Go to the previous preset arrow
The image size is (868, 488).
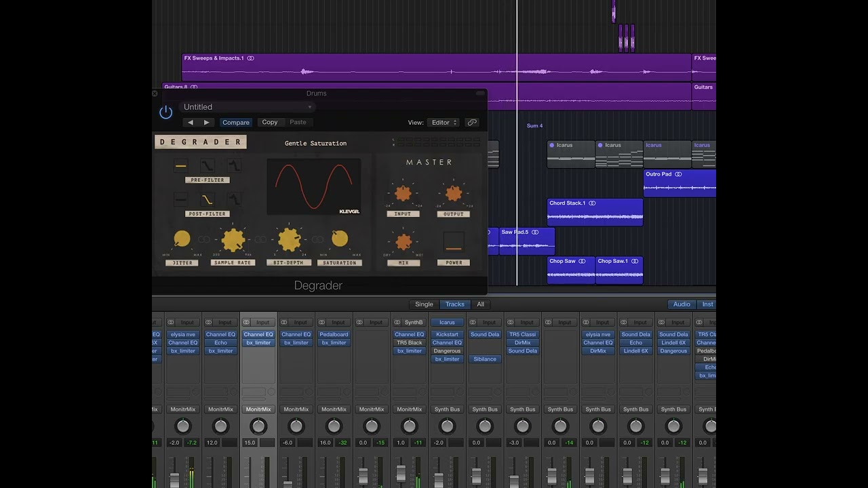coord(190,123)
